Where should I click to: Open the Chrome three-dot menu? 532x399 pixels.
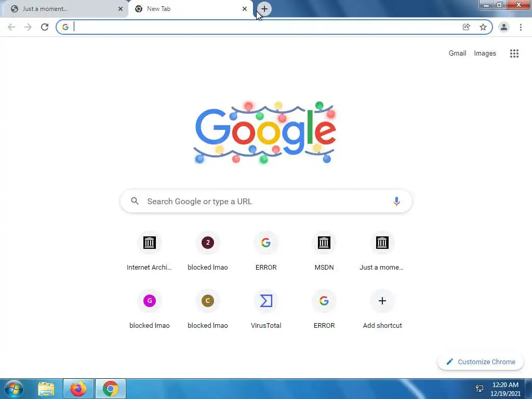(521, 27)
